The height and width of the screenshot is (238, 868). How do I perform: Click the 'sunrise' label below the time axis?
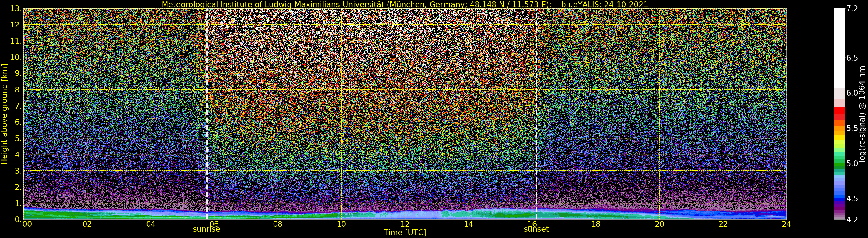pyautogui.click(x=206, y=229)
